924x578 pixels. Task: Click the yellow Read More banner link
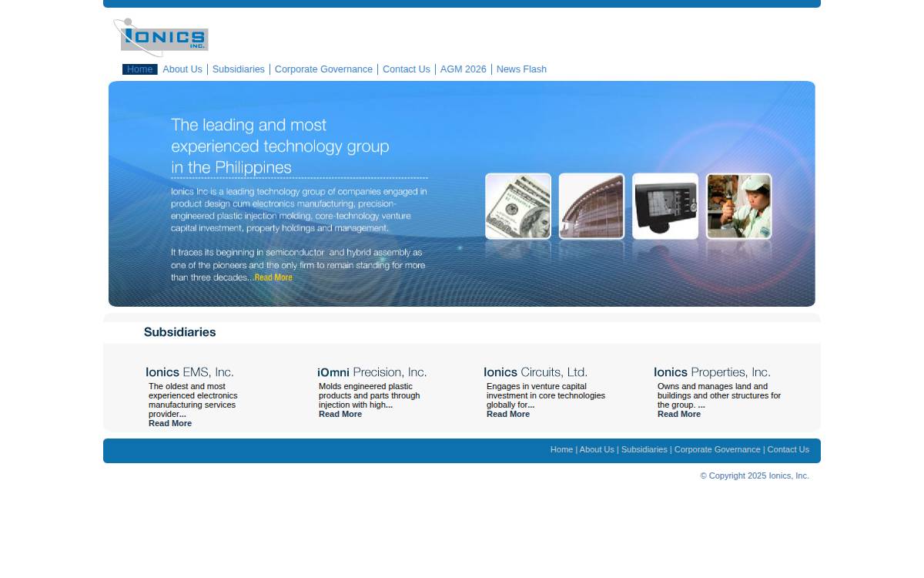pos(273,277)
